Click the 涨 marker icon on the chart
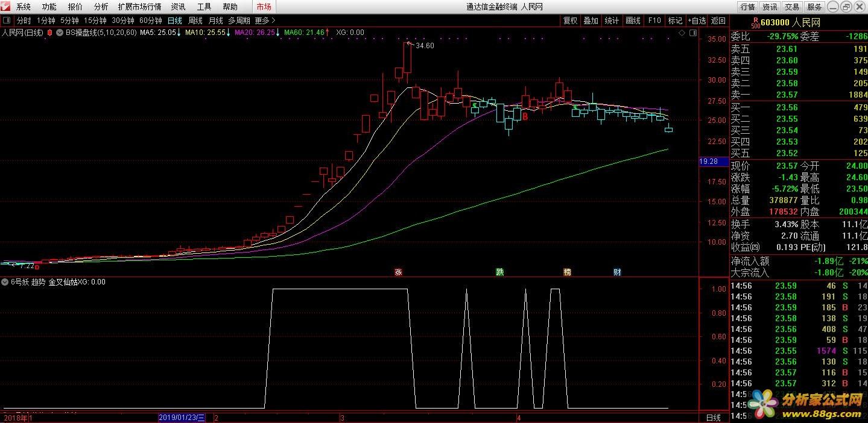The height and width of the screenshot is (423, 868). [398, 272]
